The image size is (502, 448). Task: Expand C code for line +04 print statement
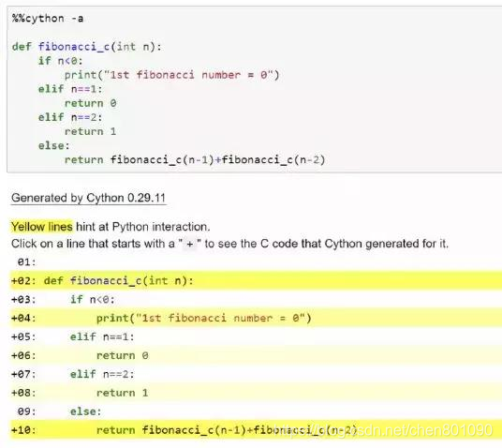256,318
